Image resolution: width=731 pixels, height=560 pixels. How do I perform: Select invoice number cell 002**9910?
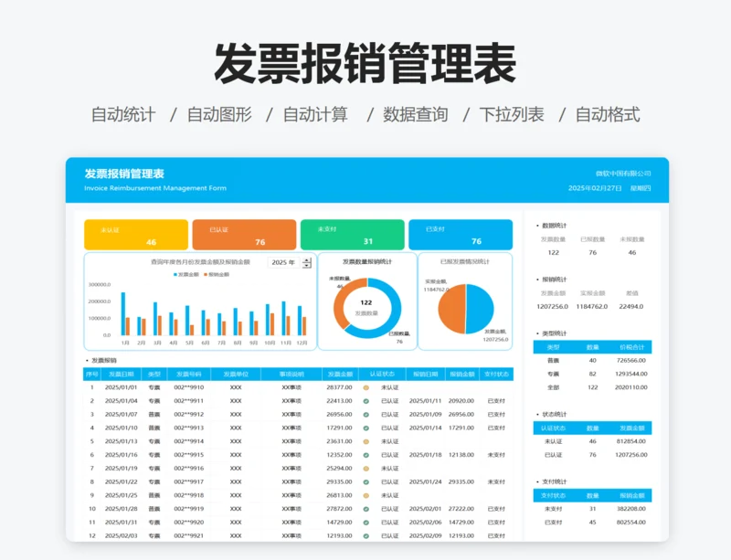(x=189, y=387)
